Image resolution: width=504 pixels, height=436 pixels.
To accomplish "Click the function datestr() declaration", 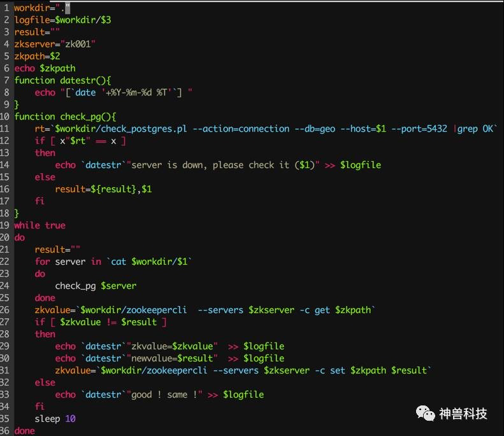I will coord(62,80).
